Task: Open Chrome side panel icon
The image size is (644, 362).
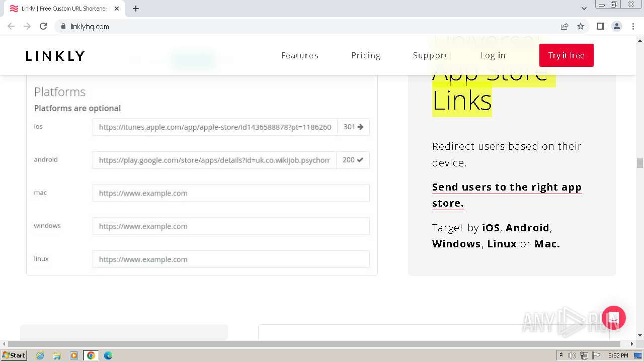Action: [x=600, y=26]
